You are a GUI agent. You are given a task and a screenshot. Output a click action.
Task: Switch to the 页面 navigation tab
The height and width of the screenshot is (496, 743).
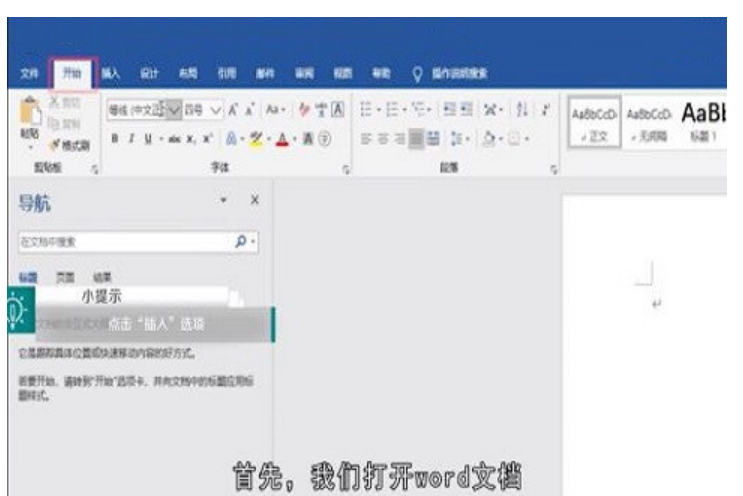65,277
